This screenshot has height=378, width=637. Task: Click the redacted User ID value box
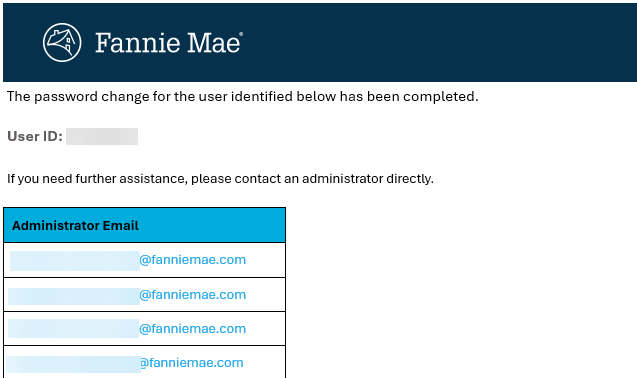pos(102,137)
